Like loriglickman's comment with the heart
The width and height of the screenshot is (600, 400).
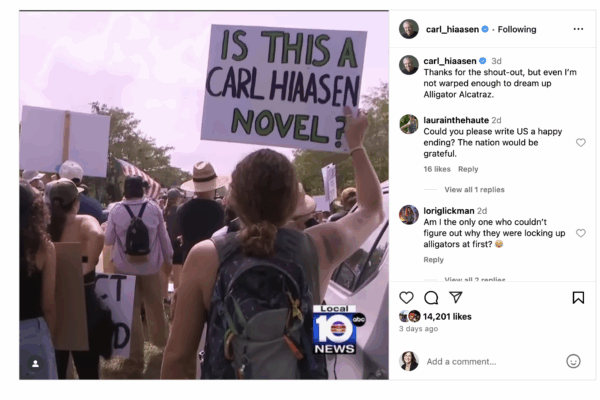pos(581,233)
